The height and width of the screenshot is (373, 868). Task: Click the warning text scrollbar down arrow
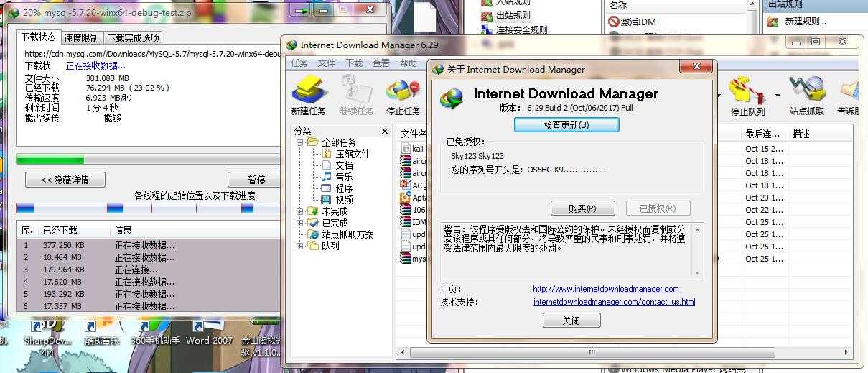[x=696, y=272]
